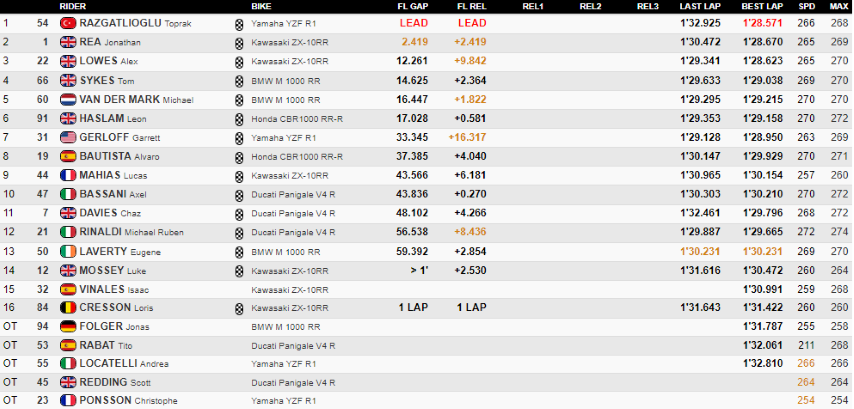This screenshot has width=854, height=409.
Task: Click the checkered flag icon in Sykes's row
Action: coord(238,80)
